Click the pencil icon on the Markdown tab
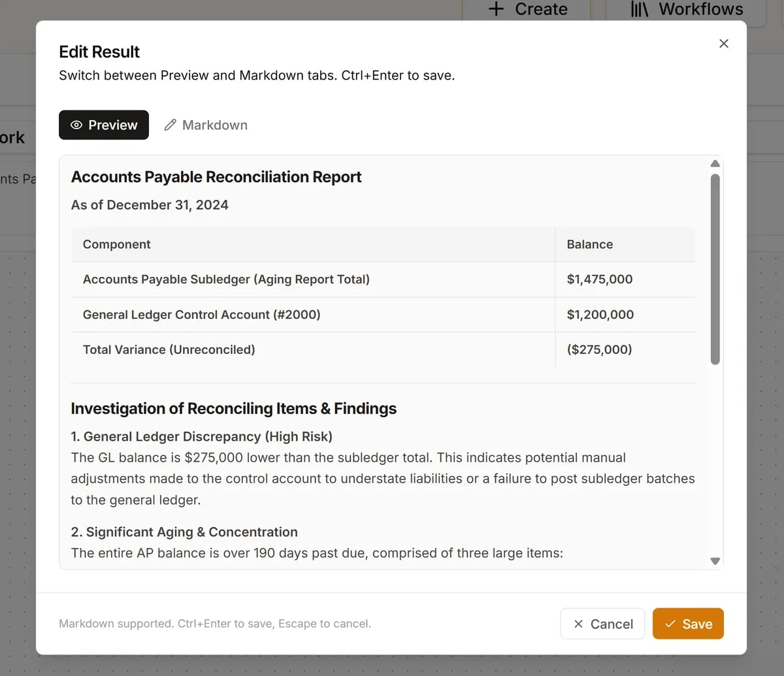Screen dimensions: 784x676 coord(171,124)
